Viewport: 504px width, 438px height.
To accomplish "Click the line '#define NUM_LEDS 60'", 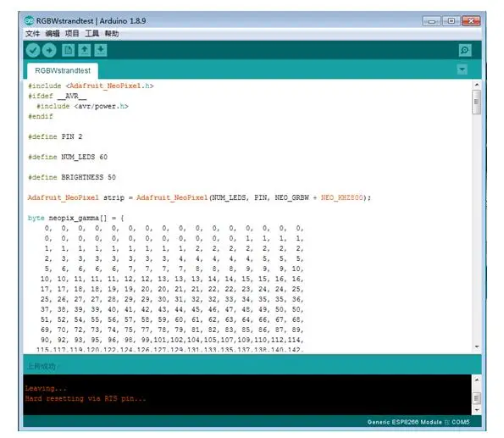I will (x=68, y=157).
